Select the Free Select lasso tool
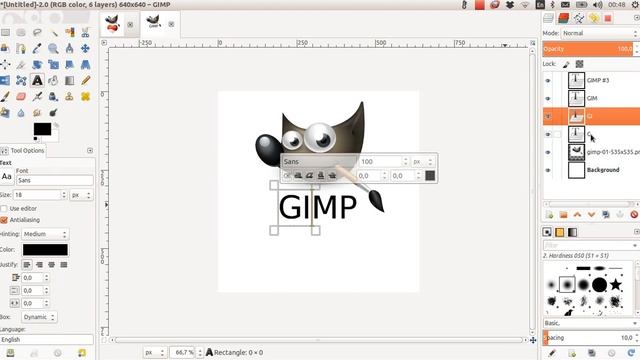The height and width of the screenshot is (360, 640). click(x=37, y=32)
